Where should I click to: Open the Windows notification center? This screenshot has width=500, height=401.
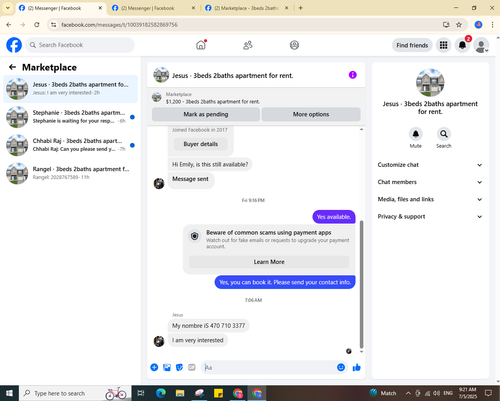[x=488, y=393]
